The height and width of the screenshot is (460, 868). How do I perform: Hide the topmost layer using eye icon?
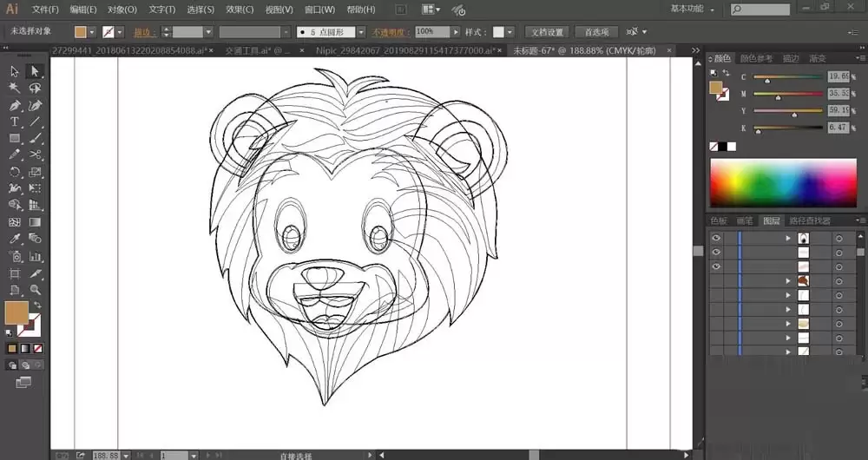coord(716,238)
